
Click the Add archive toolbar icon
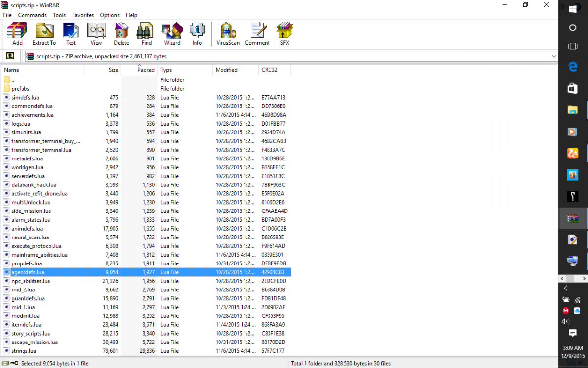tap(17, 34)
